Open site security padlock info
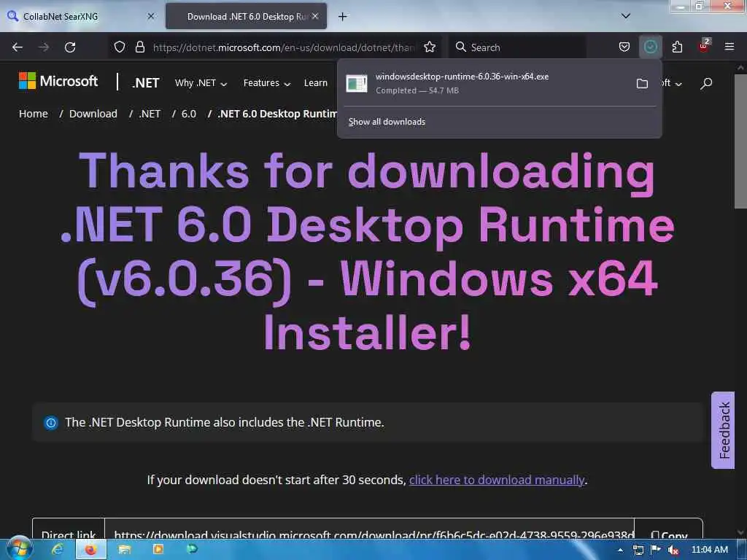 pyautogui.click(x=139, y=47)
